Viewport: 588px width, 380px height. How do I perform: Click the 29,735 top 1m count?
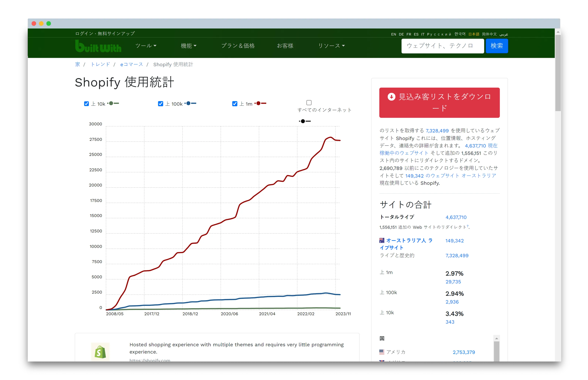(453, 282)
